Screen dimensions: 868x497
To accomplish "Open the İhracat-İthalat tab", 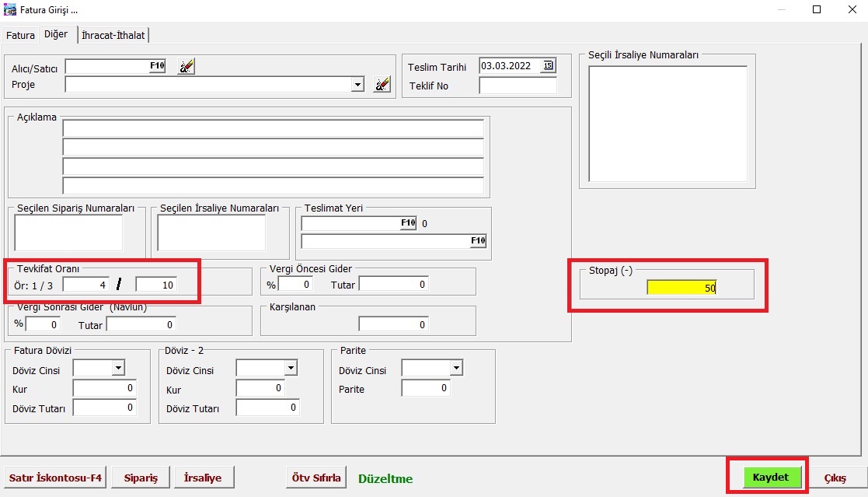I will (113, 36).
